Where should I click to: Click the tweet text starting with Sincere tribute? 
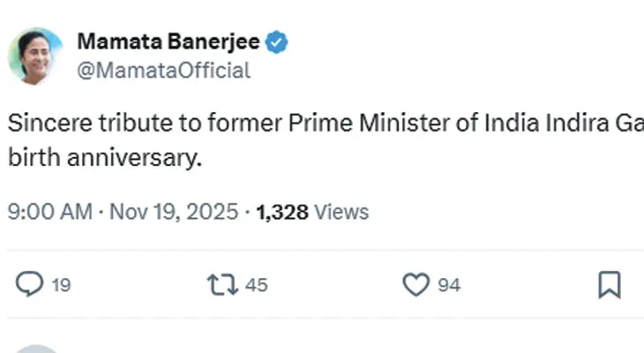[132, 124]
